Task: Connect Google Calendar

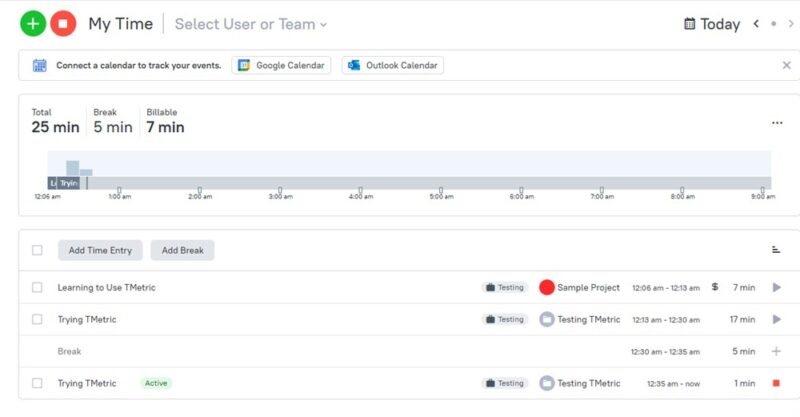Action: tap(282, 65)
